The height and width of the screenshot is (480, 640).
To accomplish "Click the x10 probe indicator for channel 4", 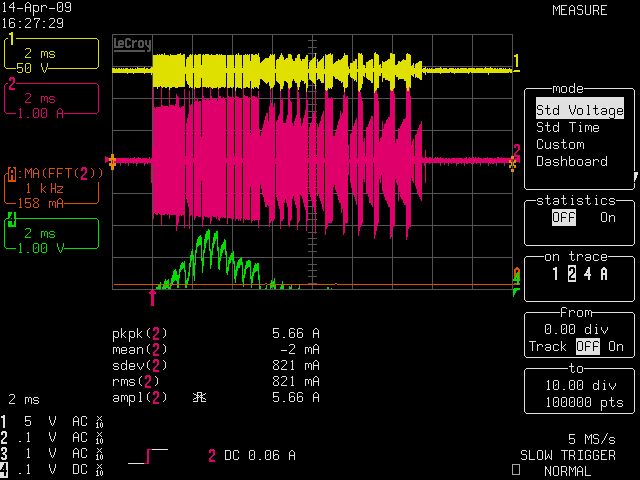I will 99,470.
